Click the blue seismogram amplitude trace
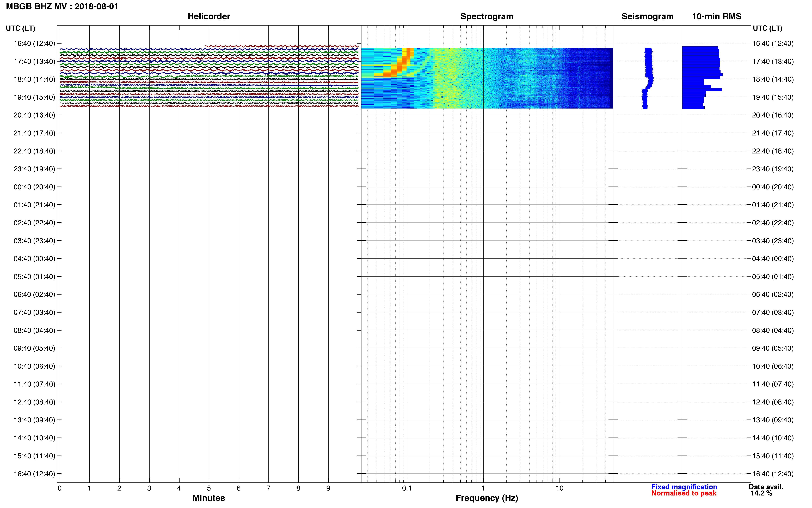The height and width of the screenshot is (508, 812). click(648, 78)
